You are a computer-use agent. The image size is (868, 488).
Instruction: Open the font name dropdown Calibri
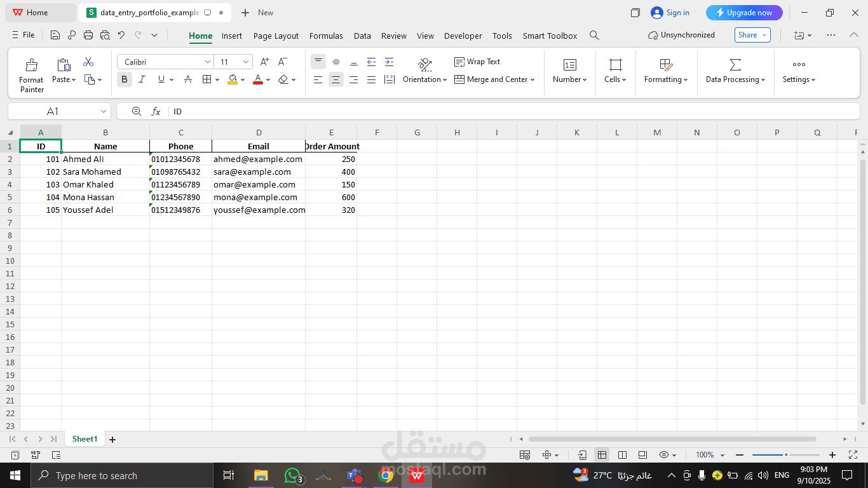click(207, 62)
